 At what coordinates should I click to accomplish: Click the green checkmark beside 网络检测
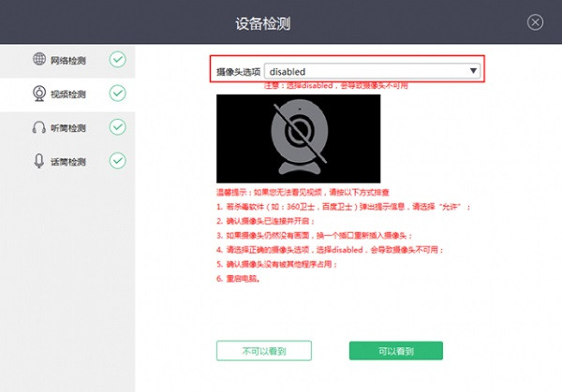117,60
